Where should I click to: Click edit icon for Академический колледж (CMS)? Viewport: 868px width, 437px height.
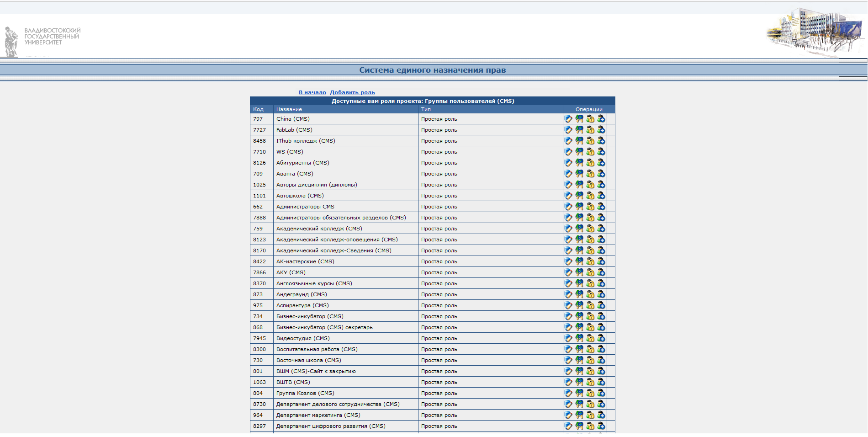pyautogui.click(x=568, y=229)
